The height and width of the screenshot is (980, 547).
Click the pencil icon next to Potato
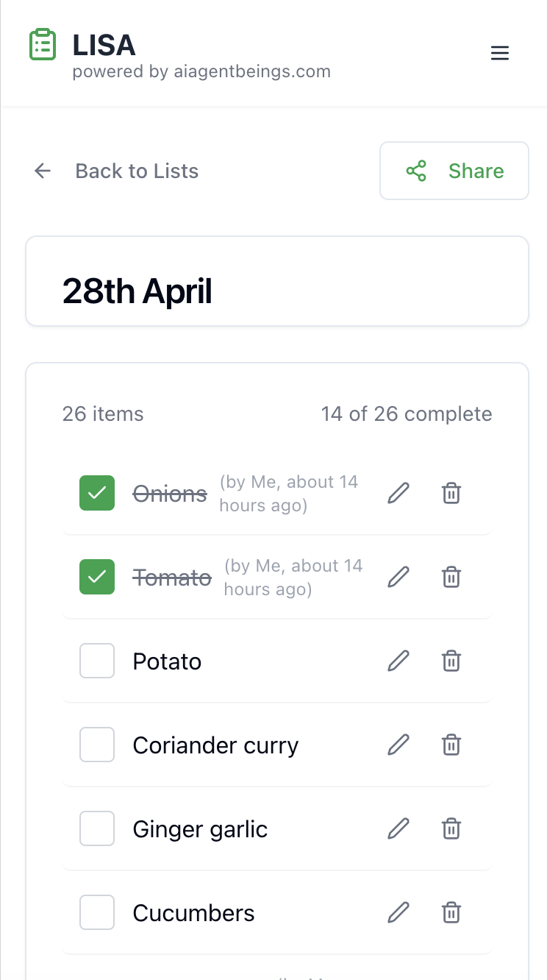pyautogui.click(x=398, y=661)
